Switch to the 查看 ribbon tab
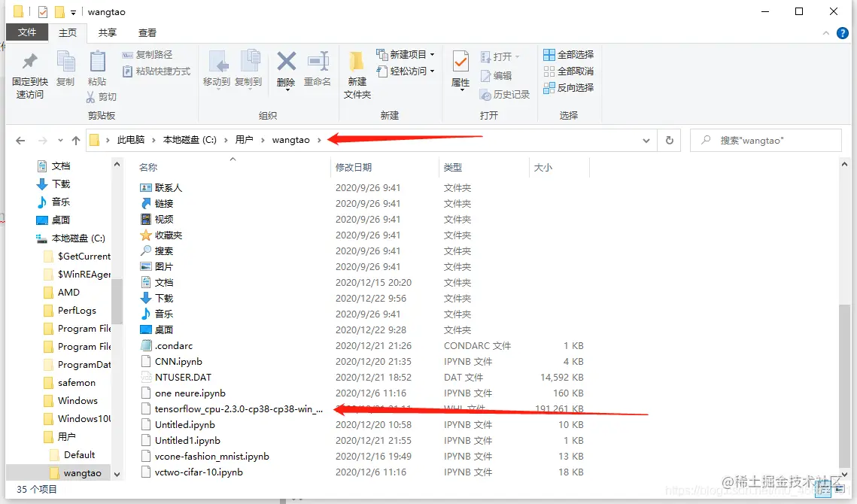Image resolution: width=857 pixels, height=504 pixels. tap(146, 32)
